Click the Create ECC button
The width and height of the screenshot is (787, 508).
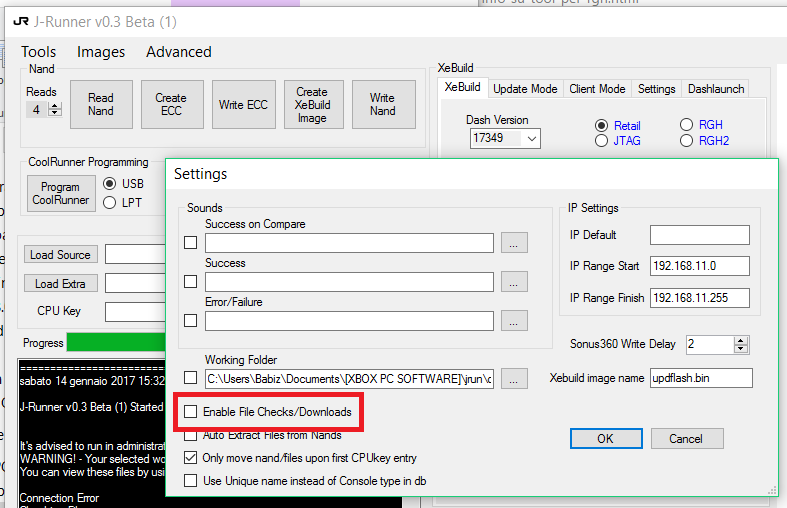coord(172,104)
